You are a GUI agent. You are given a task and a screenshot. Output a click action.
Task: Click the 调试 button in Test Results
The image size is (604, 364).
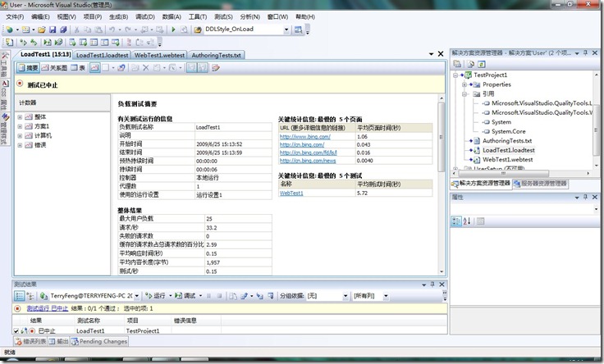tap(185, 296)
